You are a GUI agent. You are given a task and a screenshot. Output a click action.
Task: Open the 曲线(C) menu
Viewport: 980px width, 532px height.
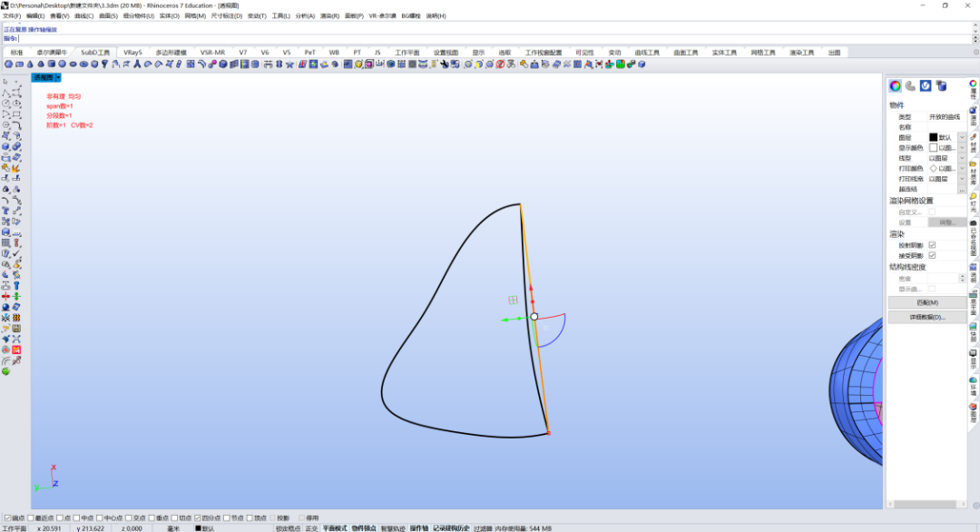pyautogui.click(x=83, y=15)
